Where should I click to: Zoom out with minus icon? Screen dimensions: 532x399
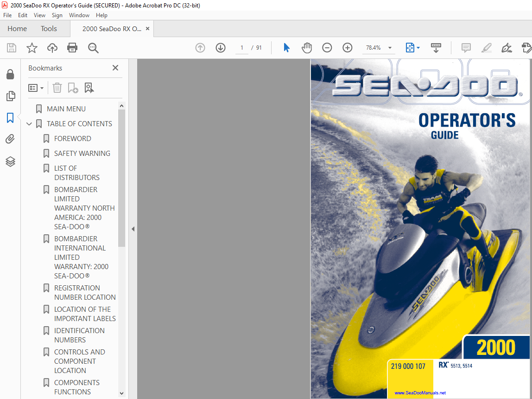[327, 48]
